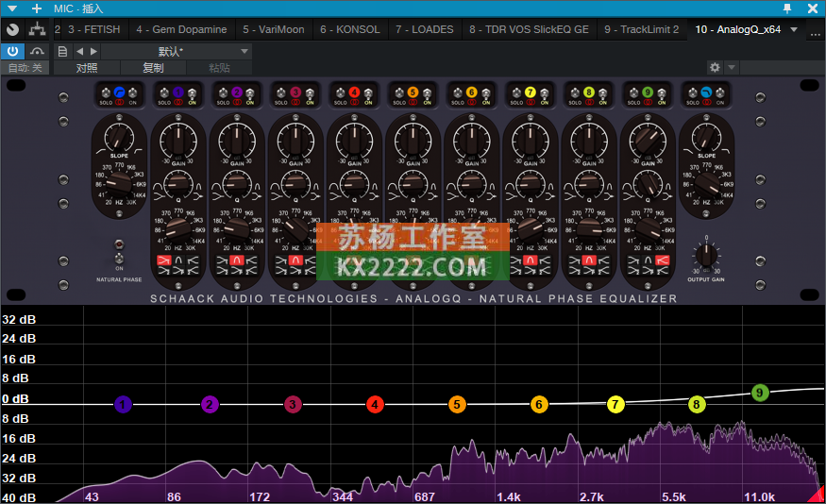
Task: Select orange node 5 on the EQ graph
Action: click(x=457, y=405)
